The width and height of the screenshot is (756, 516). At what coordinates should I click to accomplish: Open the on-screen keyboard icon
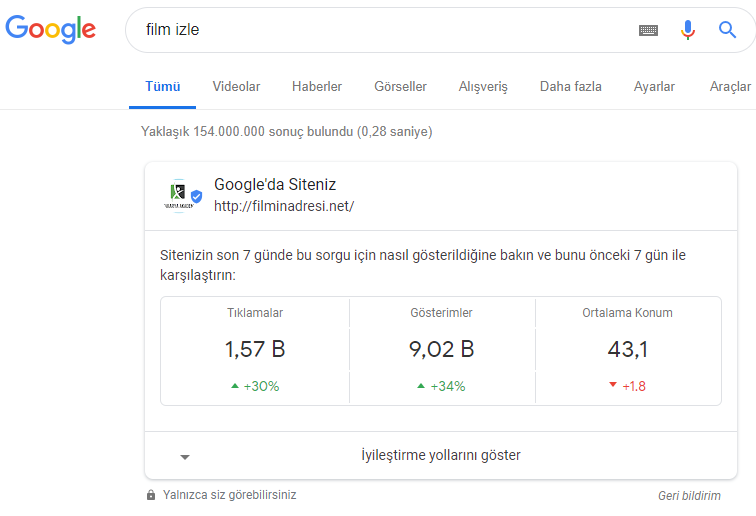(648, 30)
